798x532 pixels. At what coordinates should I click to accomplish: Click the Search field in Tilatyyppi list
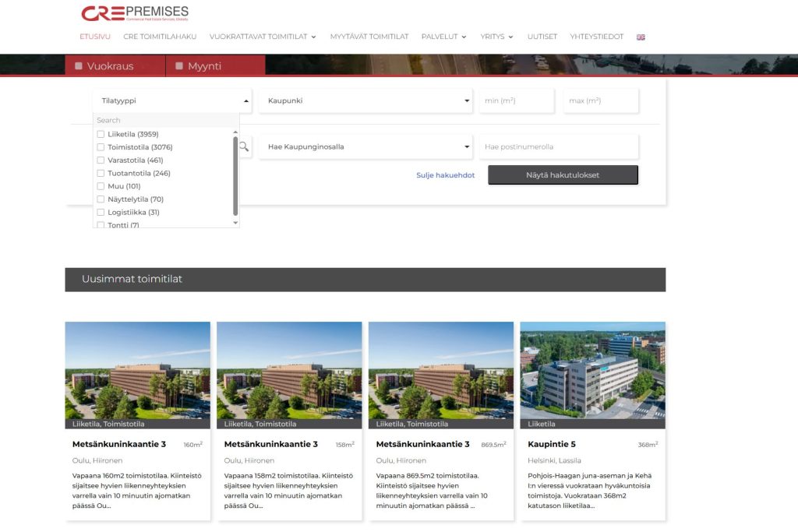point(166,120)
